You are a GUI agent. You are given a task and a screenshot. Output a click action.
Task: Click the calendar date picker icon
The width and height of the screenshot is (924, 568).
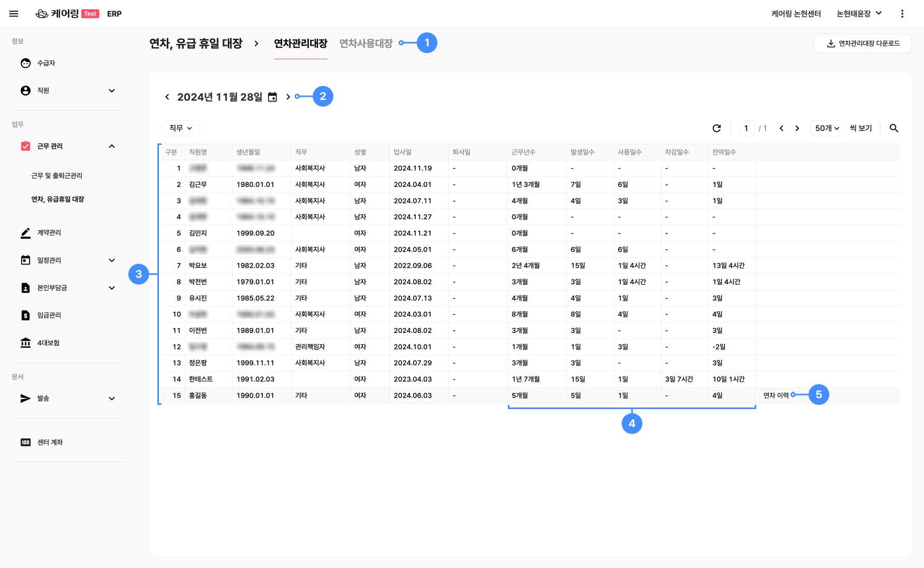[272, 97]
